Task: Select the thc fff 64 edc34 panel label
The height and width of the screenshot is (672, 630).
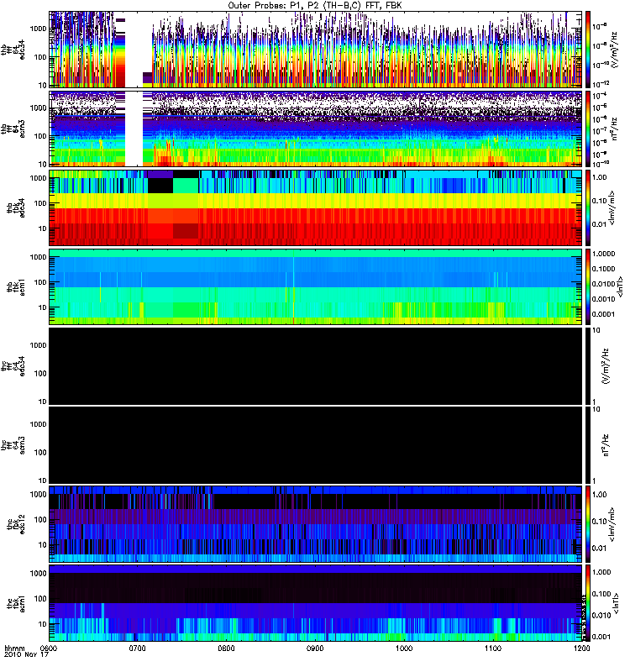Action: coord(13,366)
